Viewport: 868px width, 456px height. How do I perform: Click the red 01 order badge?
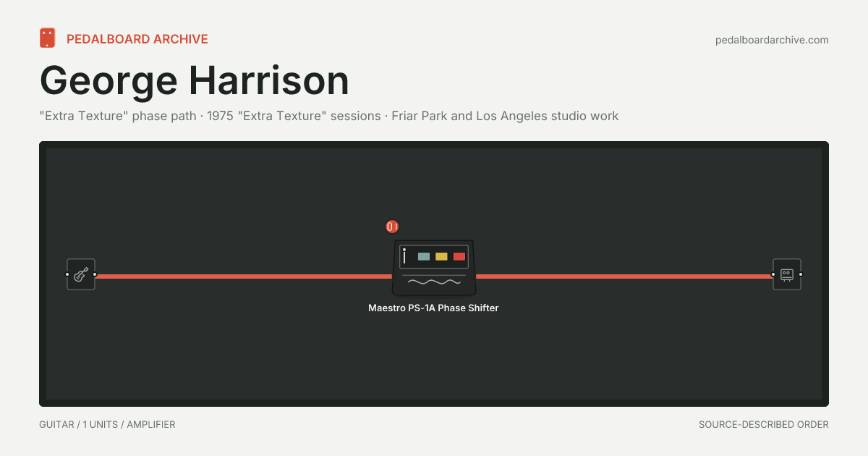click(392, 227)
